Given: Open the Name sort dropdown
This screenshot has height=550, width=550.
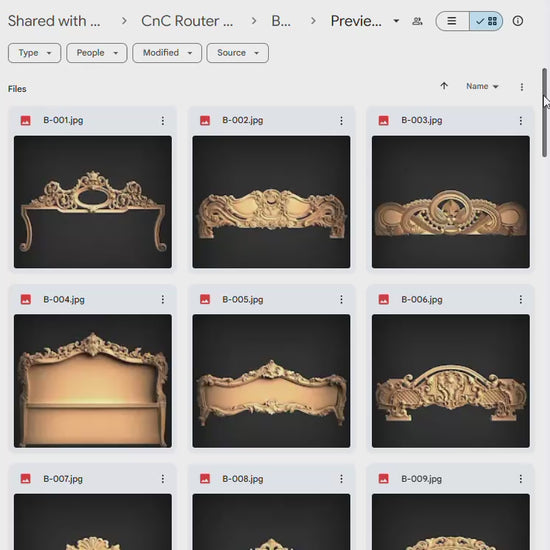Looking at the screenshot, I should click(x=482, y=86).
